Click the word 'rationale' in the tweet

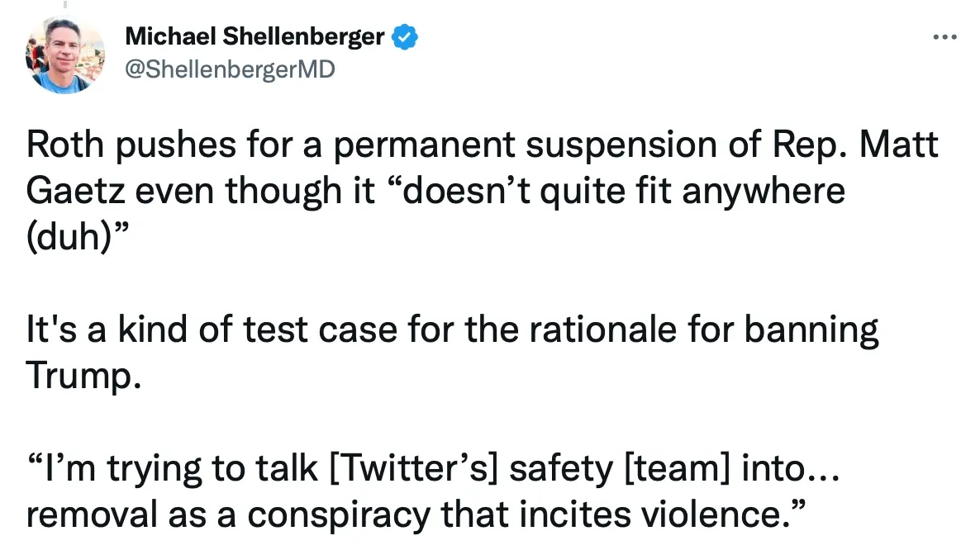[x=602, y=329]
